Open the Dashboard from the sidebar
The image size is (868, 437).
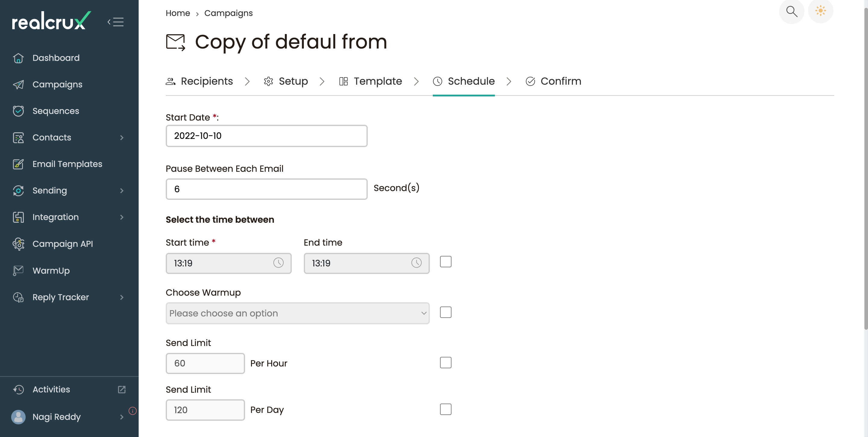56,58
